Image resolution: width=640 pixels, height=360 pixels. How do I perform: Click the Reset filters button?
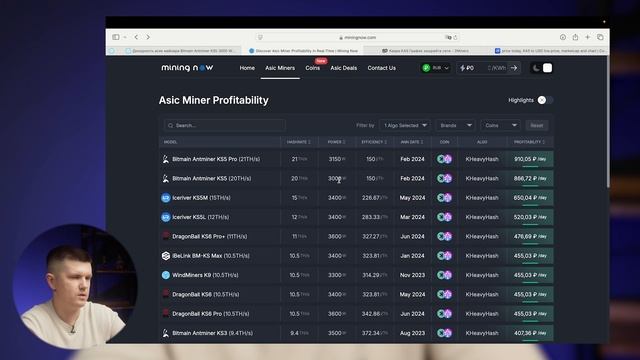click(537, 125)
